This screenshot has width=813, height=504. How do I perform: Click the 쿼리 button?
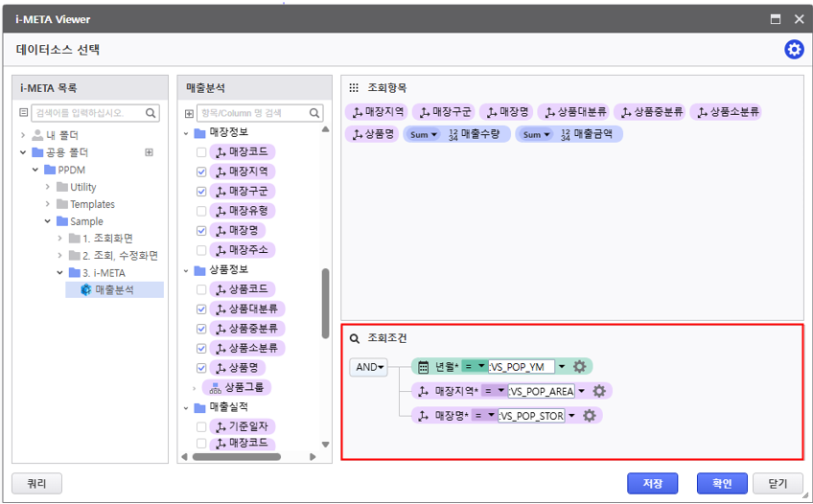pos(36,483)
